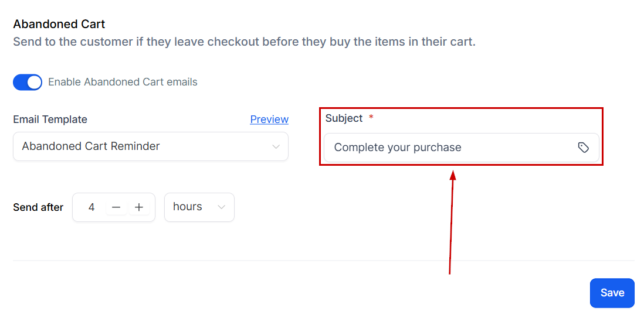Click the Send after label

38,207
